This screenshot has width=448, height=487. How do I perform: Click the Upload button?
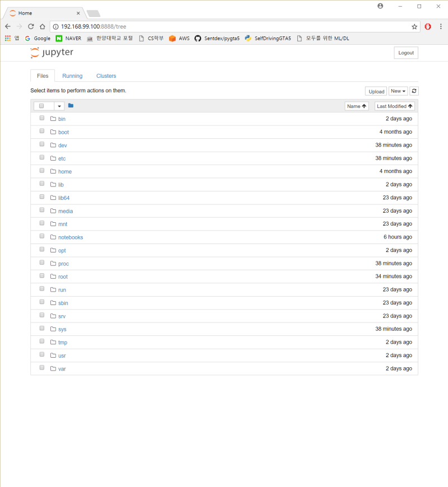click(375, 91)
